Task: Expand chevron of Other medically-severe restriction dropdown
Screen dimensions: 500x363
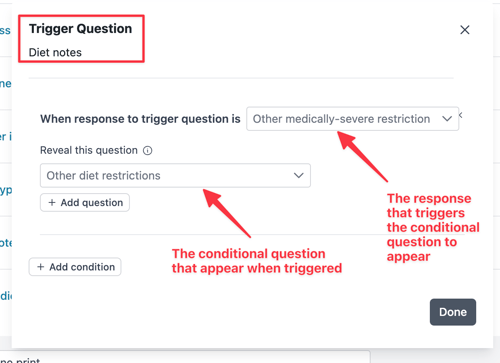Action: 447,119
